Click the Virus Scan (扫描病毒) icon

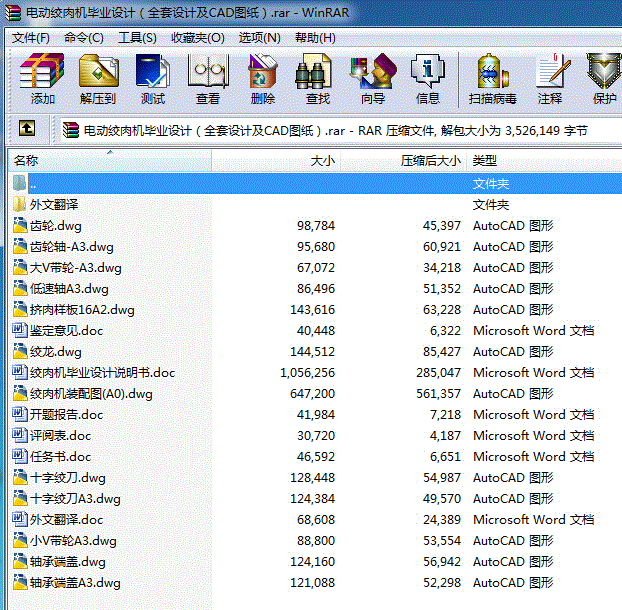coord(492,71)
